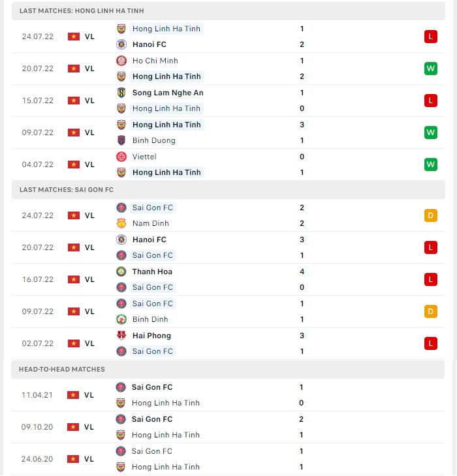Screen dimensions: 457x476
Task: Click the Hanoi FC crest in 24.07.22 match
Action: [121, 44]
